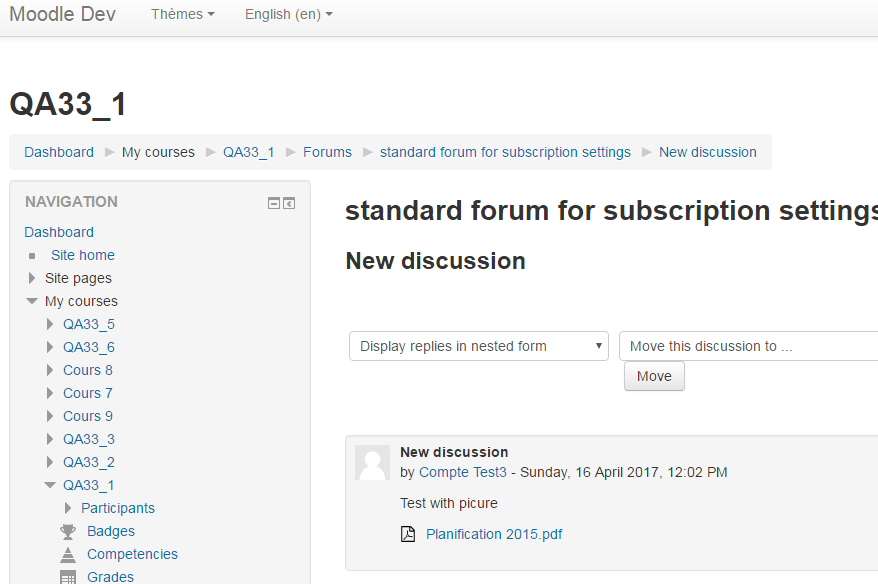
Task: Click New discussion breadcrumb link
Action: click(708, 152)
